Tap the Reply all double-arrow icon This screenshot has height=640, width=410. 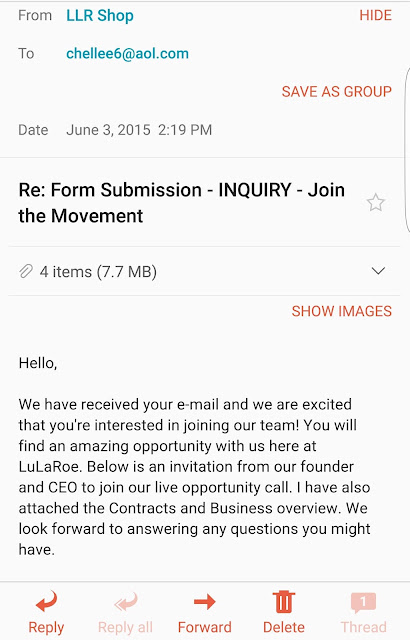click(x=125, y=602)
